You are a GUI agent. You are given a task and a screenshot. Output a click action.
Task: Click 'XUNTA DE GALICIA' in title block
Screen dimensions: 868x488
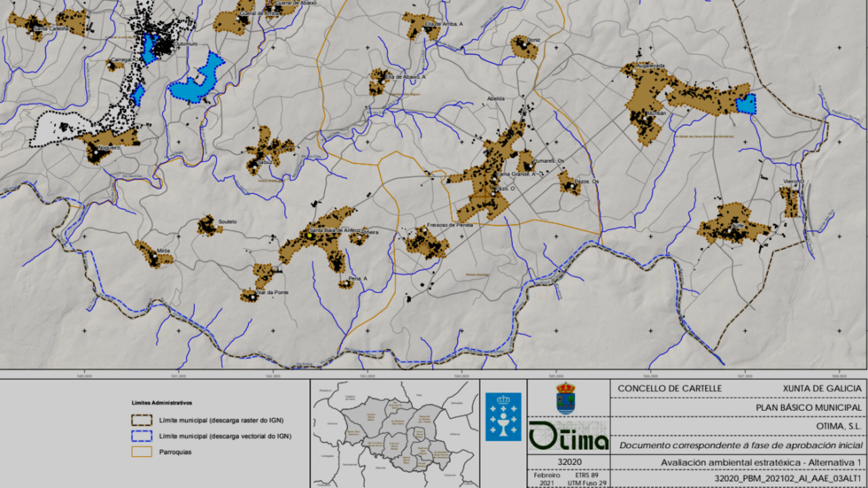pos(822,388)
